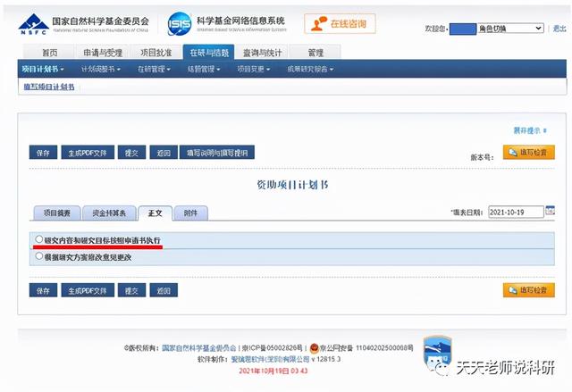Expand the 项目变更 menu
Image resolution: width=572 pixels, height=392 pixels.
pos(254,69)
